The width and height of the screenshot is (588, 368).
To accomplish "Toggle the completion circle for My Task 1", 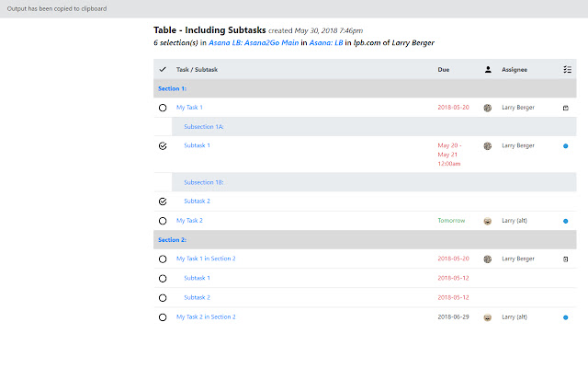I will 163,108.
